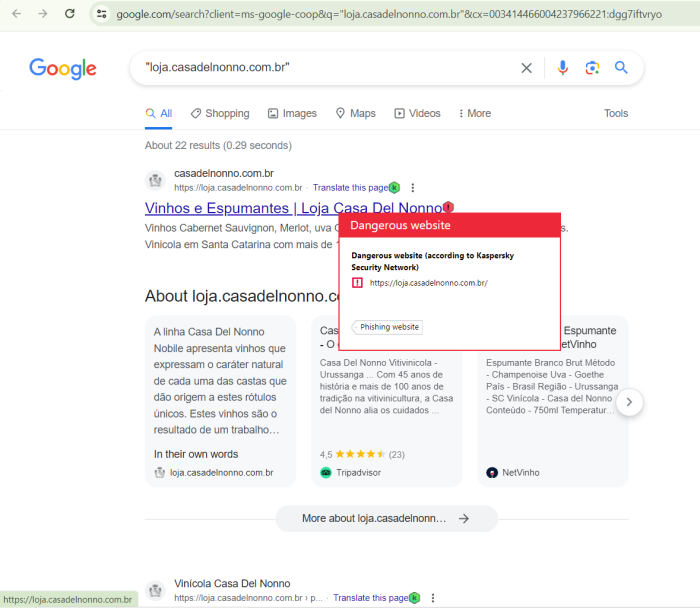The image size is (700, 608).
Task: Open the Tripadvisor Casa Del Nonno card text
Action: coord(387,387)
